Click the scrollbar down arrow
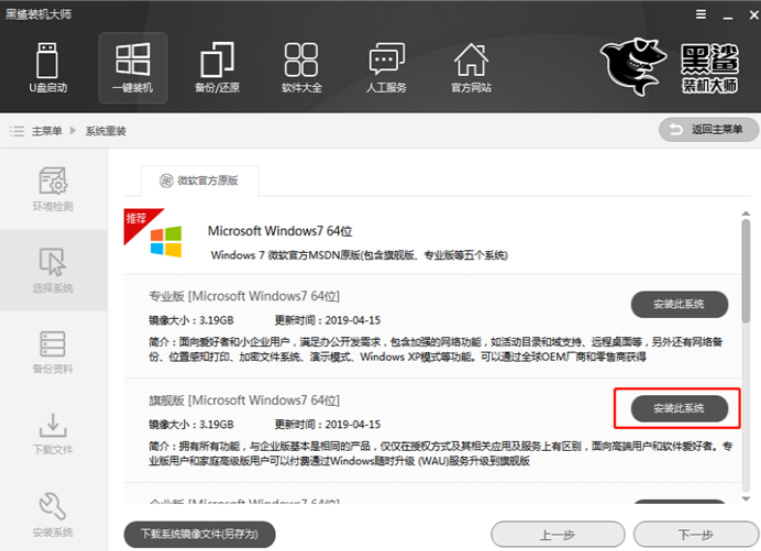This screenshot has width=761, height=551. [x=746, y=499]
